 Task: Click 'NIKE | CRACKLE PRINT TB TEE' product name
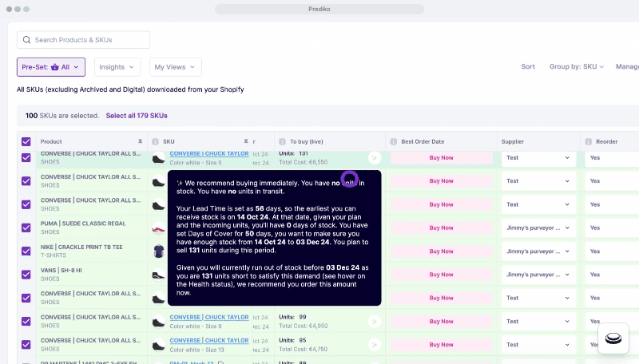(x=81, y=247)
